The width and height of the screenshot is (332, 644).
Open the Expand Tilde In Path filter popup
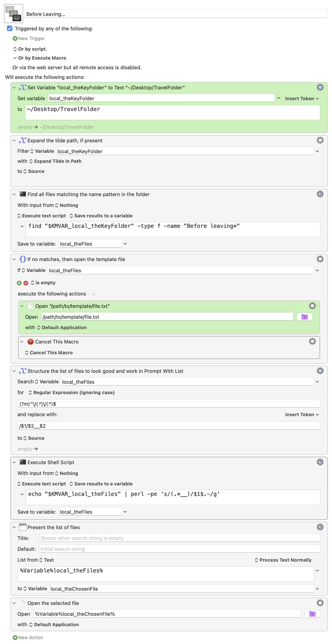pyautogui.click(x=55, y=161)
